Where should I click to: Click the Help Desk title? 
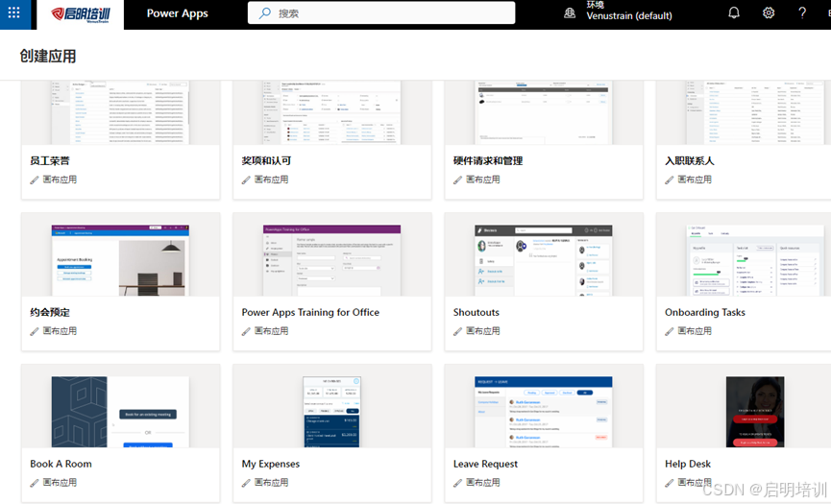tap(688, 464)
